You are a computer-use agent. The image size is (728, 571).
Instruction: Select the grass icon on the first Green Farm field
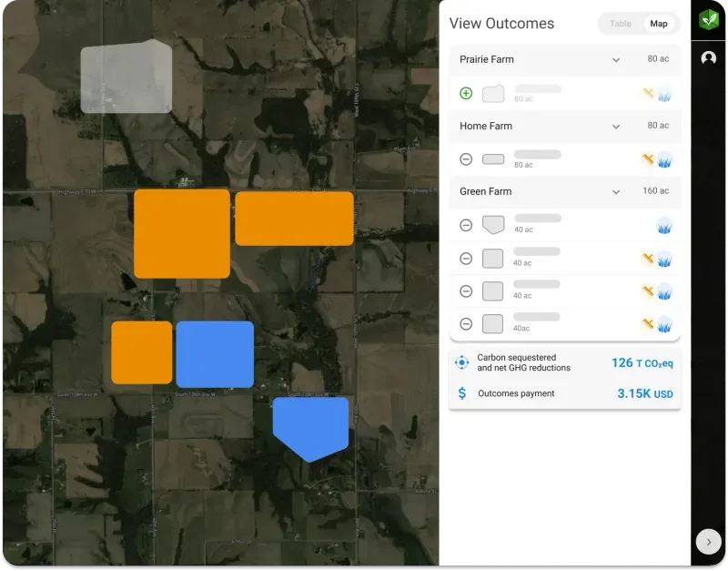pyautogui.click(x=665, y=225)
